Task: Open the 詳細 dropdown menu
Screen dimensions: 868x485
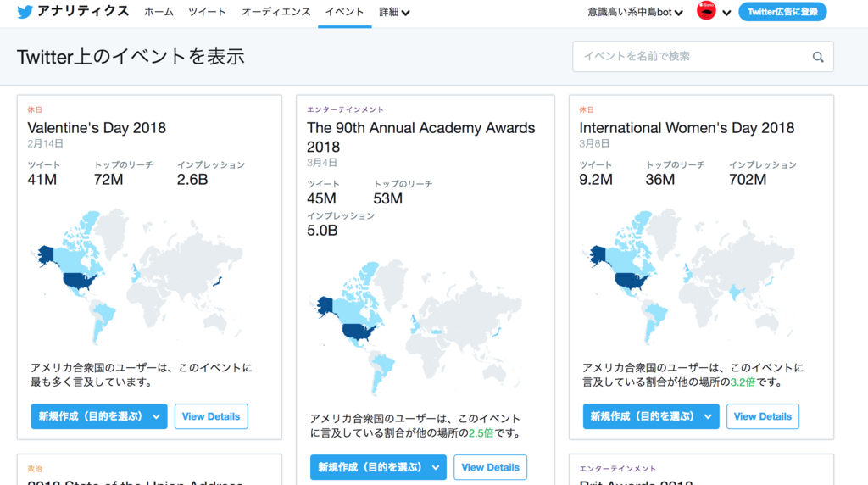Action: click(394, 12)
